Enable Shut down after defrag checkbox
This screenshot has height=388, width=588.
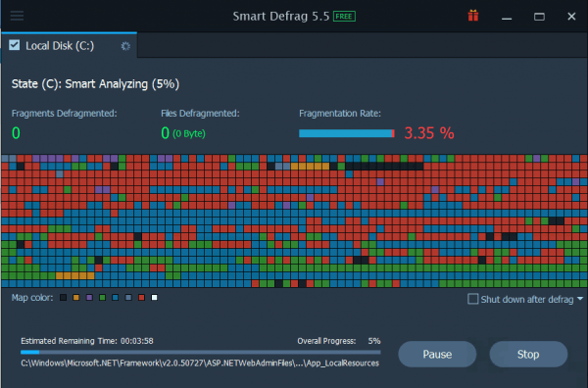pyautogui.click(x=473, y=299)
